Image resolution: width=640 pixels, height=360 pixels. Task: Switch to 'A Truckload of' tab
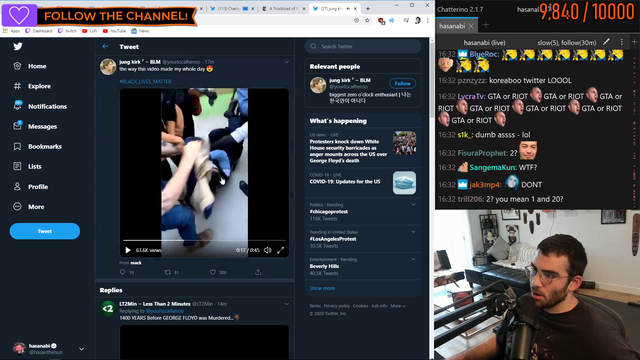pos(284,9)
